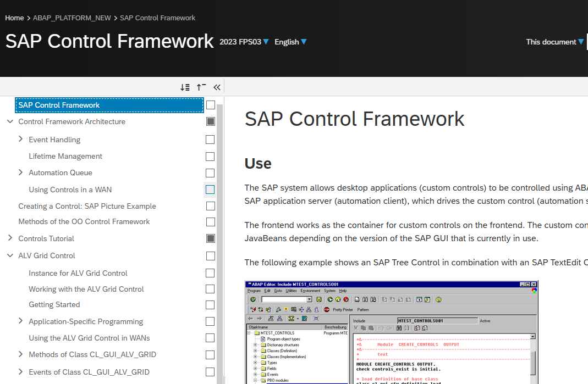Expand the Event Handling node
The width and height of the screenshot is (588, 384).
[20, 139]
